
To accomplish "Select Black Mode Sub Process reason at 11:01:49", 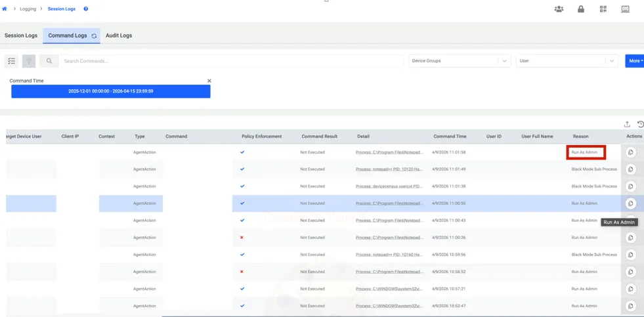I will (x=594, y=169).
